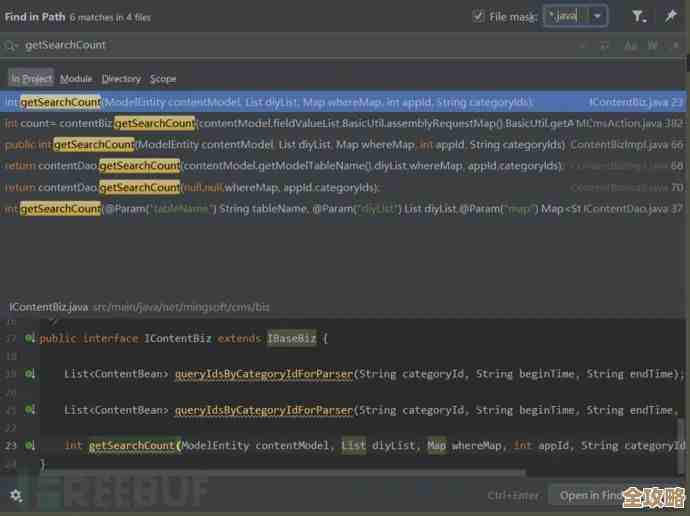Viewport: 690px width, 516px height.
Task: Click gutter icon next to line 23
Action: [x=30, y=445]
